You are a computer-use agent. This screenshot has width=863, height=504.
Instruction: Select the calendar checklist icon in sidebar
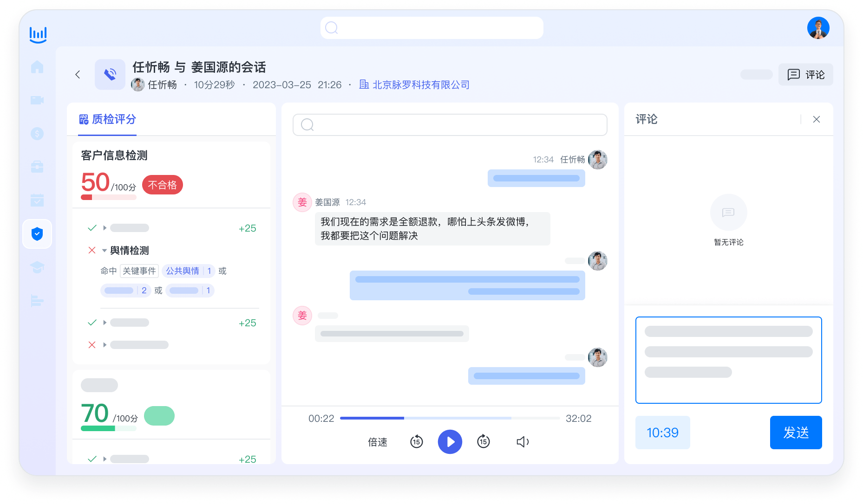click(37, 200)
